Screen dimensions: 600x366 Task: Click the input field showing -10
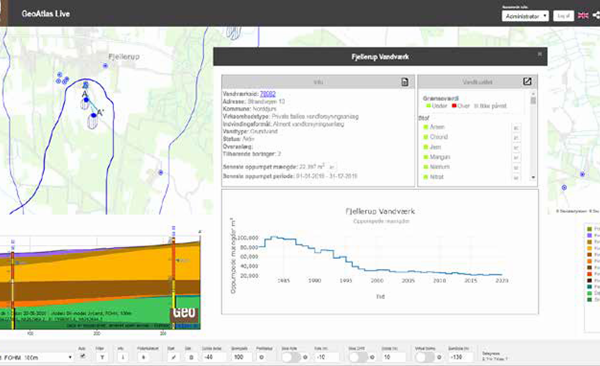click(326, 357)
